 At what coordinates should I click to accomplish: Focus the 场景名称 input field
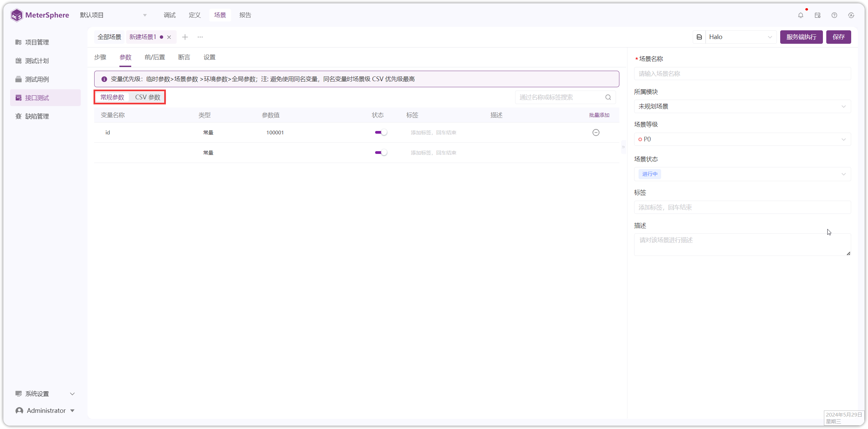click(x=742, y=74)
